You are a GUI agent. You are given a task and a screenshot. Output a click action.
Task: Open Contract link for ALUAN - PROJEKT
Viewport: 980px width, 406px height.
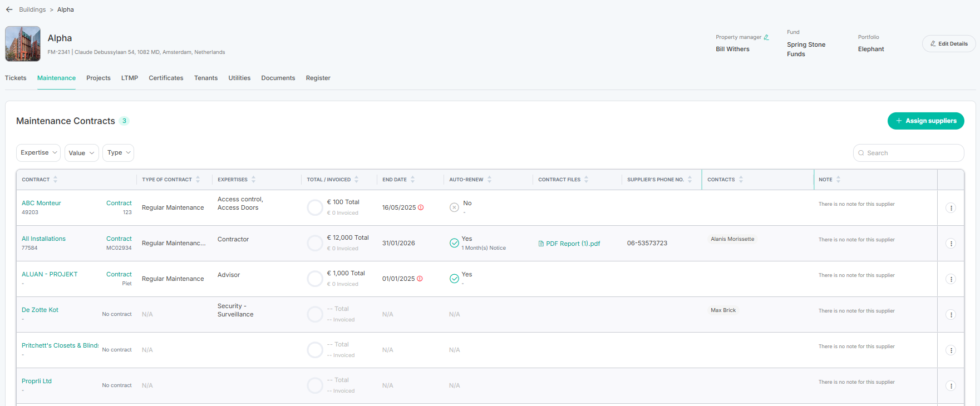[x=119, y=274]
